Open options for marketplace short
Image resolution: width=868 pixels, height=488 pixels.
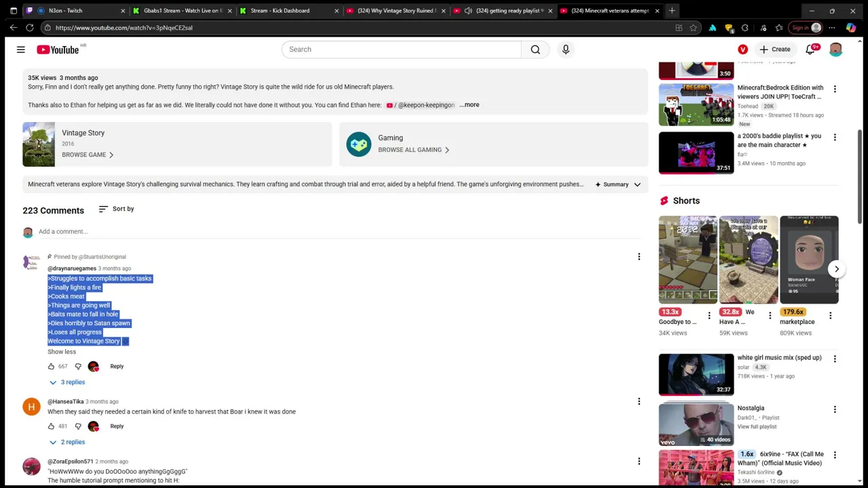831,316
